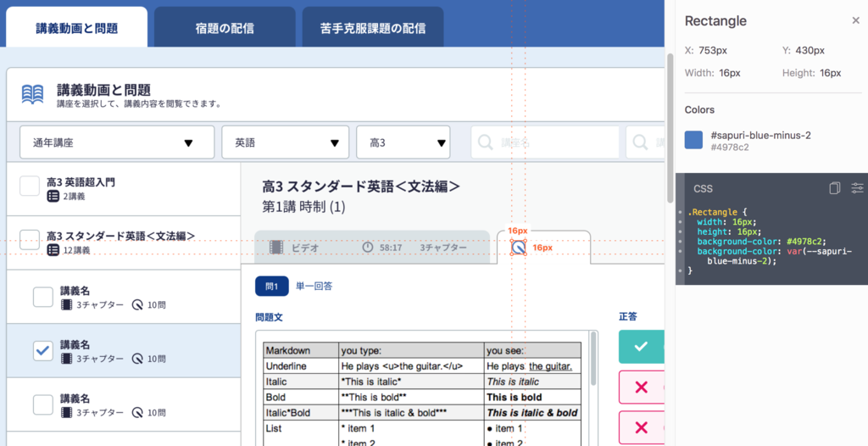Open the 高3 grade dropdown
Screen dimensions: 868x446
403,142
